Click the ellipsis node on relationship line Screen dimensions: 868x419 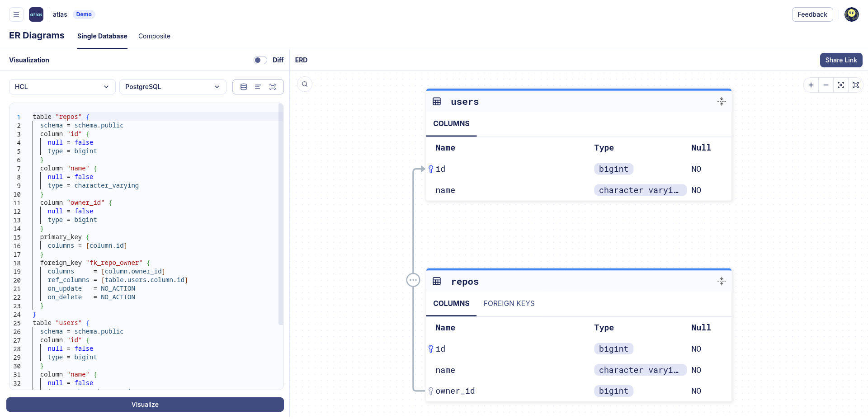click(413, 280)
